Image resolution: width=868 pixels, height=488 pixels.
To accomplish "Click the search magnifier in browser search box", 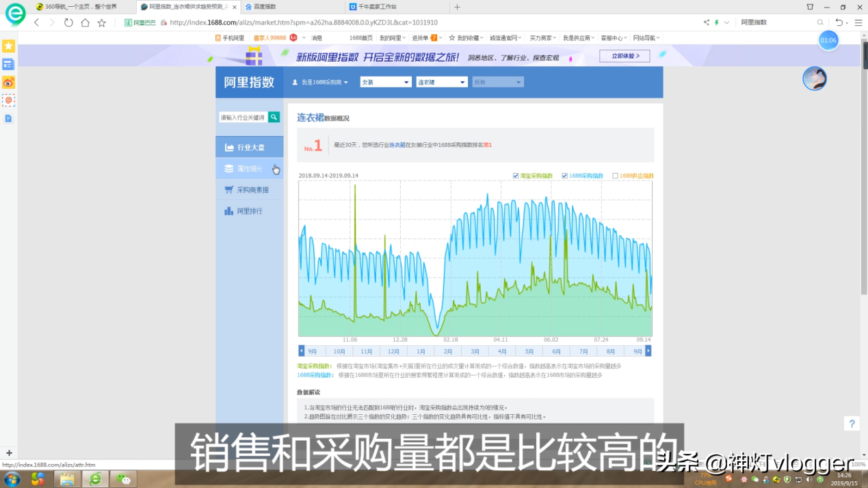I will (820, 23).
